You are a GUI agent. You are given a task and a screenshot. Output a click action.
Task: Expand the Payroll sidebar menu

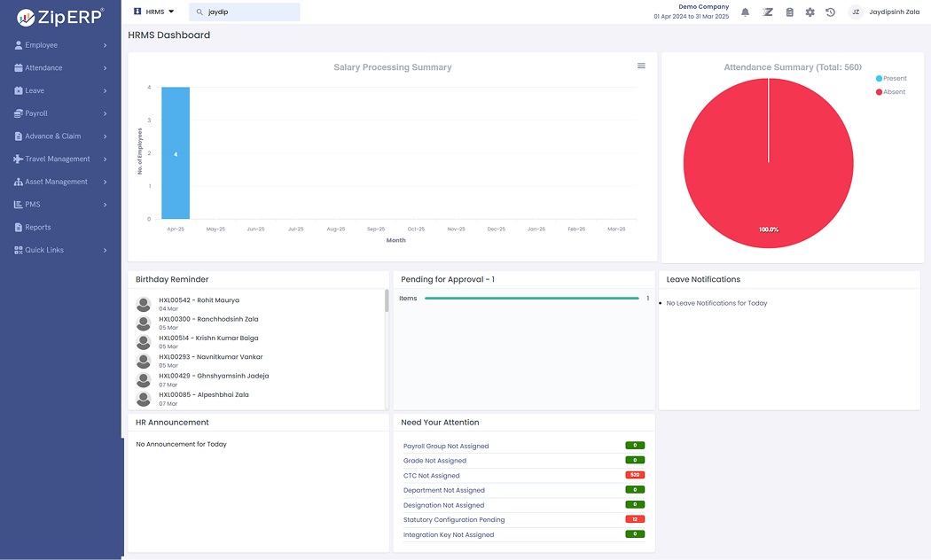pos(60,113)
